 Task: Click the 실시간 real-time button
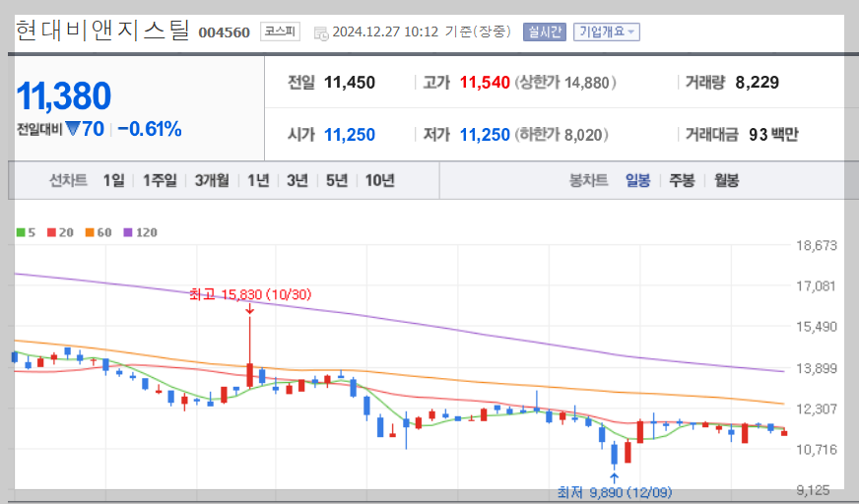pyautogui.click(x=545, y=31)
